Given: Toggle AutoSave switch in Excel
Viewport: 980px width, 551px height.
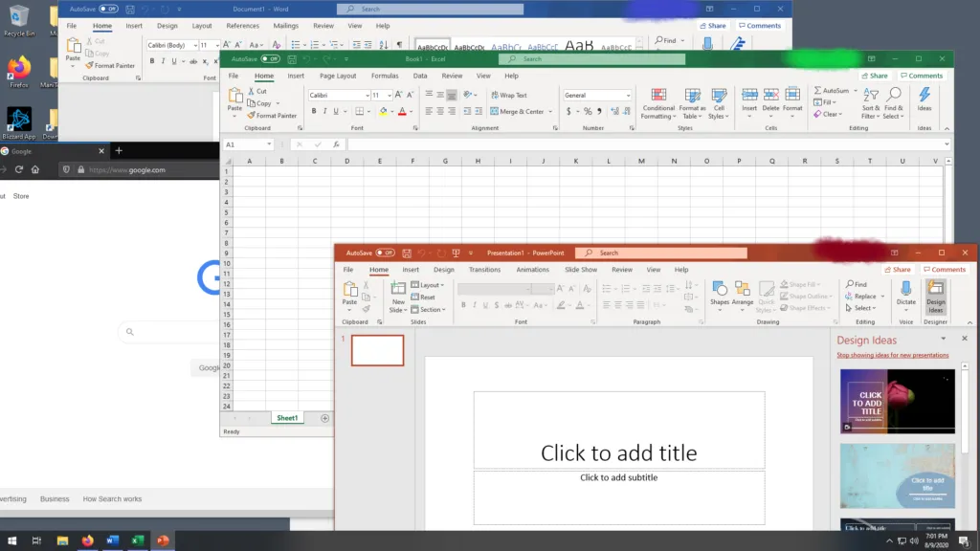Looking at the screenshot, I should pyautogui.click(x=271, y=58).
